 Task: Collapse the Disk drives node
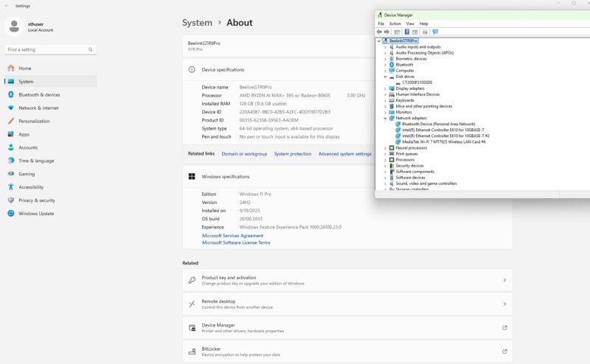click(x=385, y=77)
